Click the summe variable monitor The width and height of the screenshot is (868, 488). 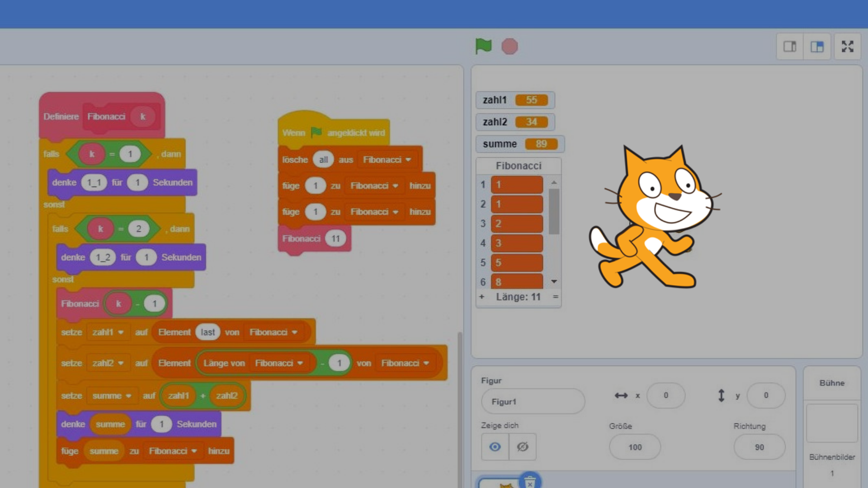pyautogui.click(x=520, y=144)
